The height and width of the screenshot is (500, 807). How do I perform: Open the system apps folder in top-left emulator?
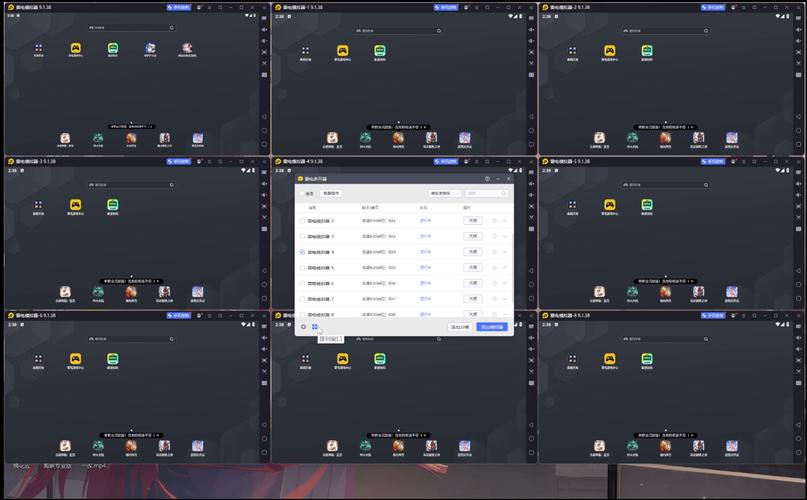click(x=38, y=48)
